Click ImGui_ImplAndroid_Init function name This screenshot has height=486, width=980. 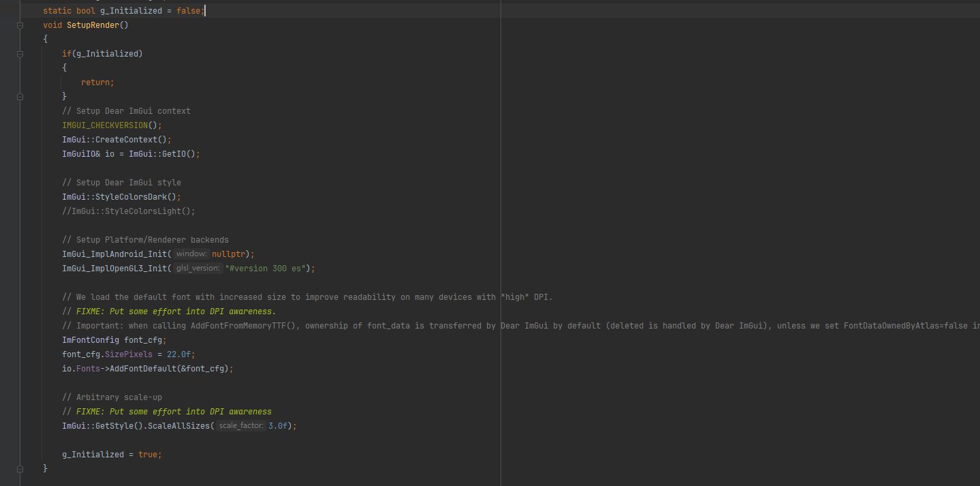click(x=114, y=254)
